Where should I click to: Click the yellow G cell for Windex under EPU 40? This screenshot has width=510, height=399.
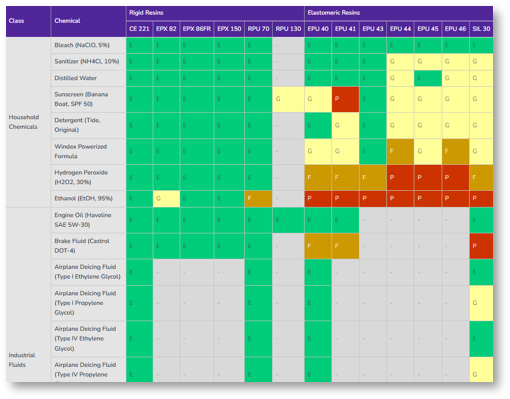click(318, 151)
